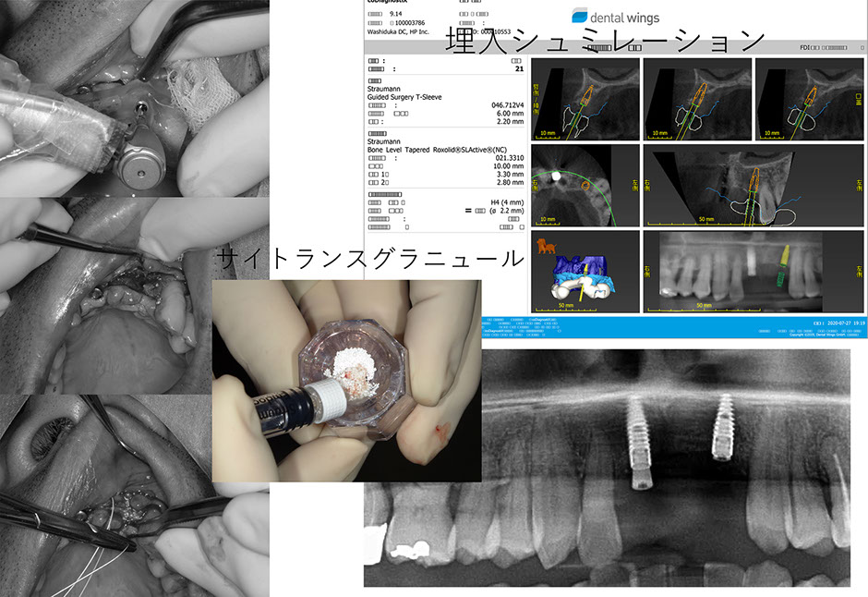Click the blue footer bar of report

(699, 326)
